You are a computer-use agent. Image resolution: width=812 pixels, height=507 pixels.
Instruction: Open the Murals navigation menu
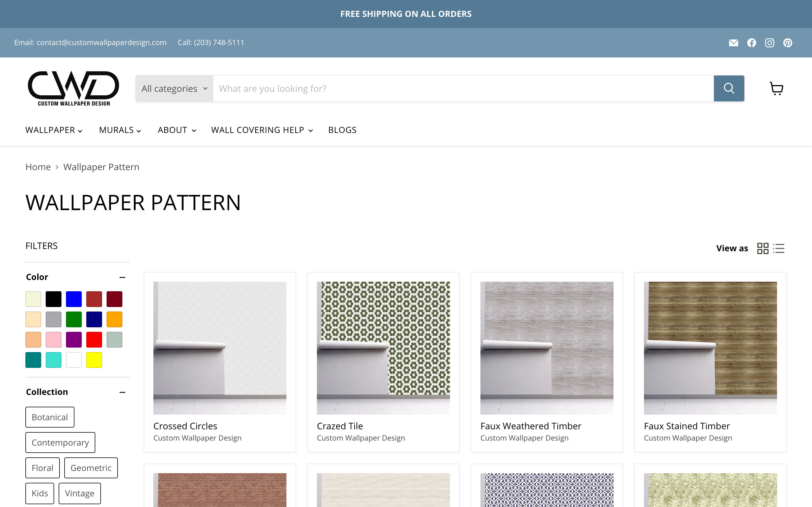pyautogui.click(x=120, y=130)
